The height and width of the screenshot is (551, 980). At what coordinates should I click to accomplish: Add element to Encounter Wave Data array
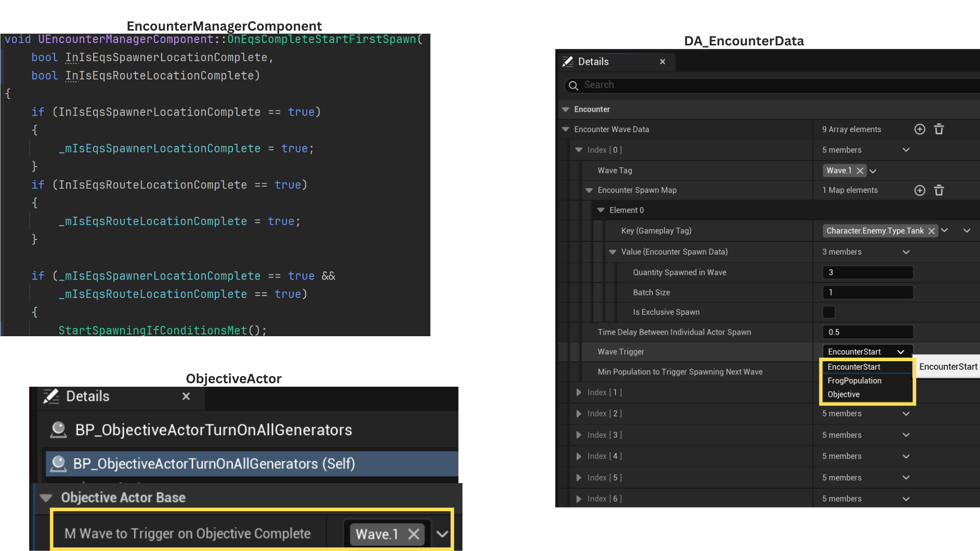[919, 130]
